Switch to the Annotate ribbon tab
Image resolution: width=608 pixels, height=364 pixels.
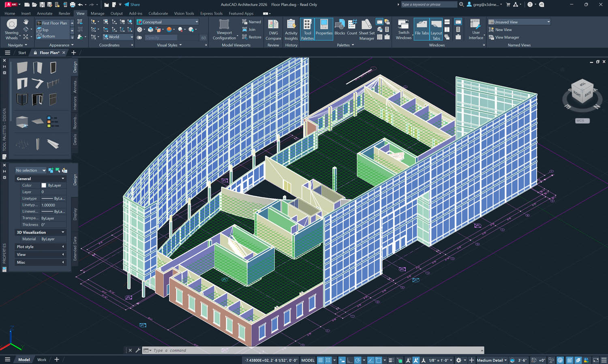[45, 13]
